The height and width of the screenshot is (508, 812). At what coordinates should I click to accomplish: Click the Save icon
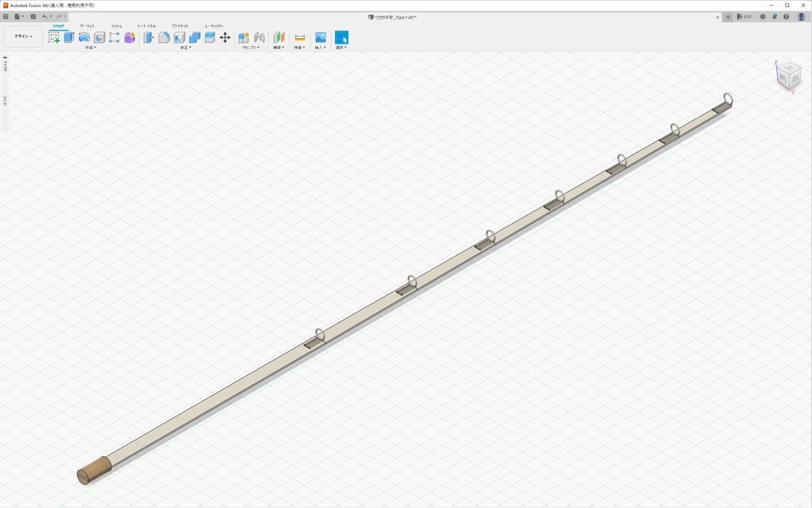tap(33, 17)
